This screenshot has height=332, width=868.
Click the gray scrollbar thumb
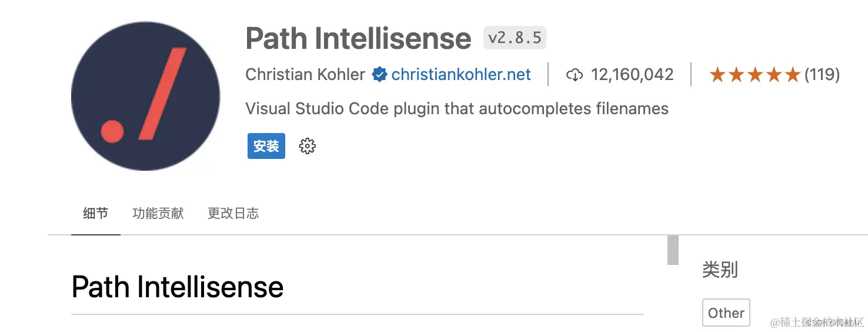coord(673,250)
